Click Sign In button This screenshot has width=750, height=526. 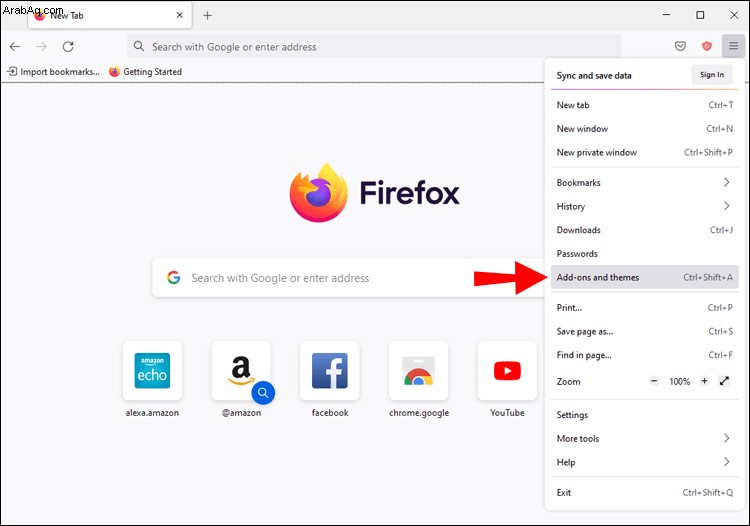712,75
